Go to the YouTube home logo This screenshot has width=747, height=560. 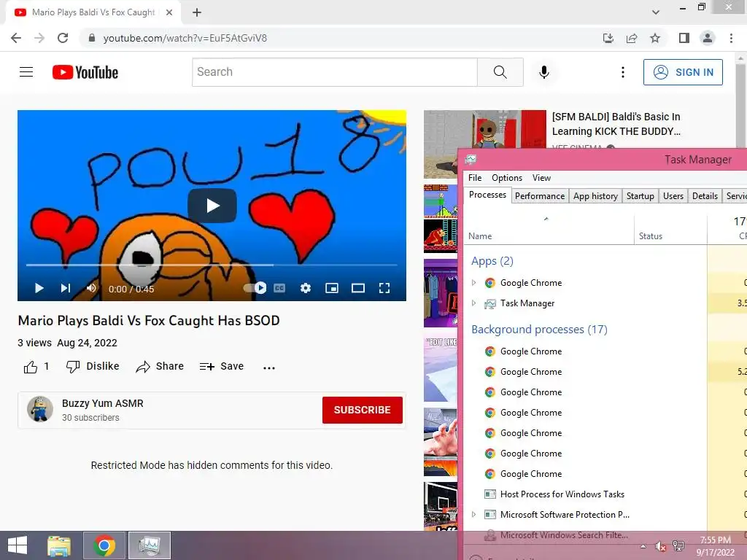click(85, 72)
